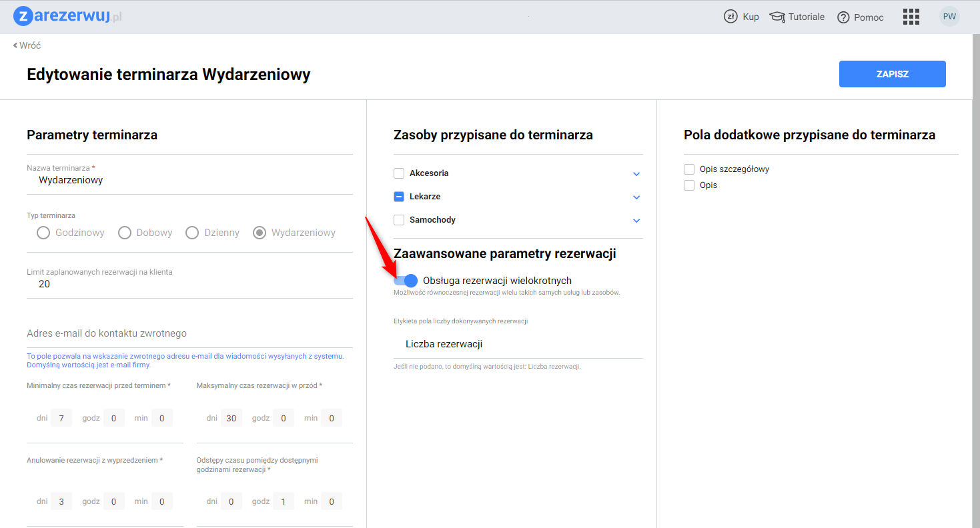Click the Zarezerwuj.pl logo

(67, 17)
